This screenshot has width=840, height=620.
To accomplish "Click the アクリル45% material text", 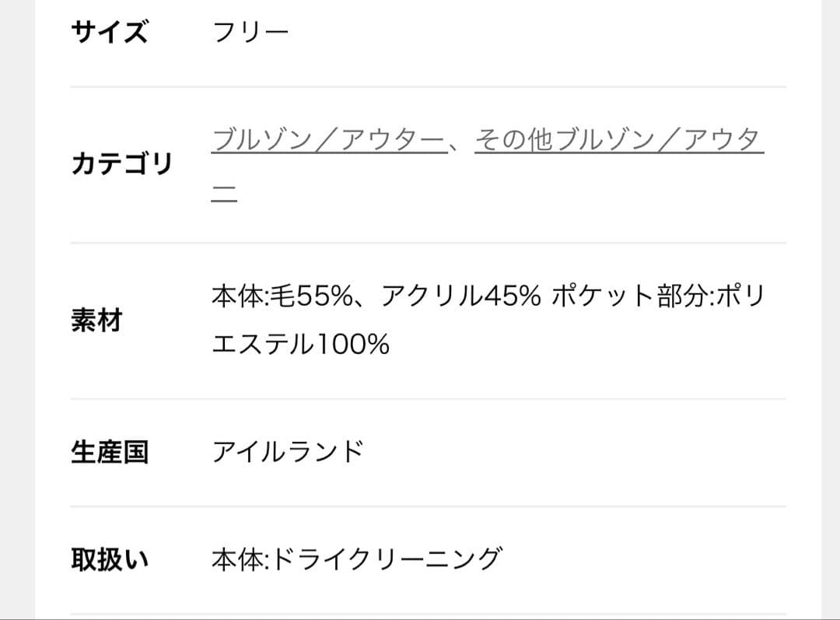I will [x=460, y=297].
